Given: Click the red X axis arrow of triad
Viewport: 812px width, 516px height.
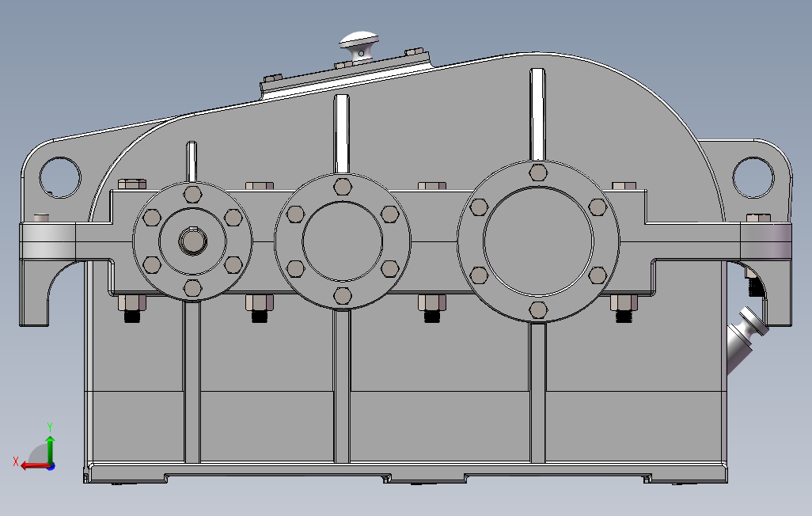Looking at the screenshot, I should (x=35, y=466).
